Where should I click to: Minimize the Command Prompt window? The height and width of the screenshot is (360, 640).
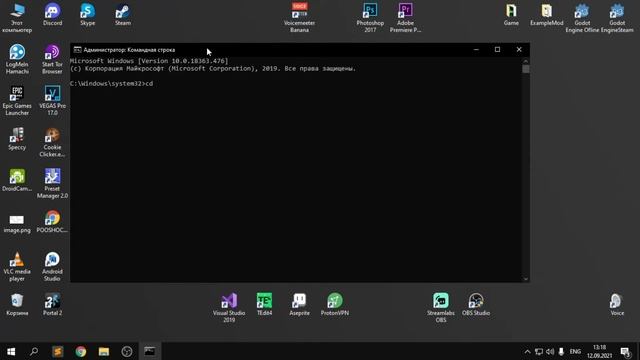click(476, 50)
